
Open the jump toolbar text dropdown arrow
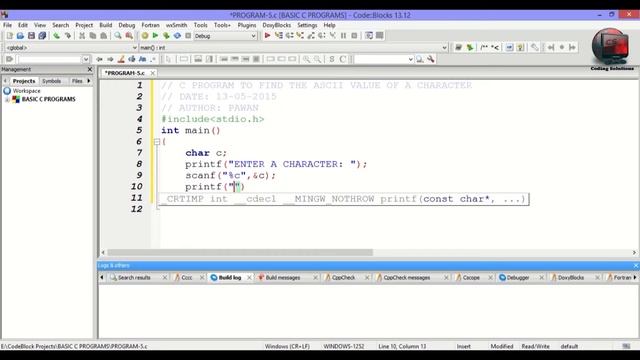point(86,59)
